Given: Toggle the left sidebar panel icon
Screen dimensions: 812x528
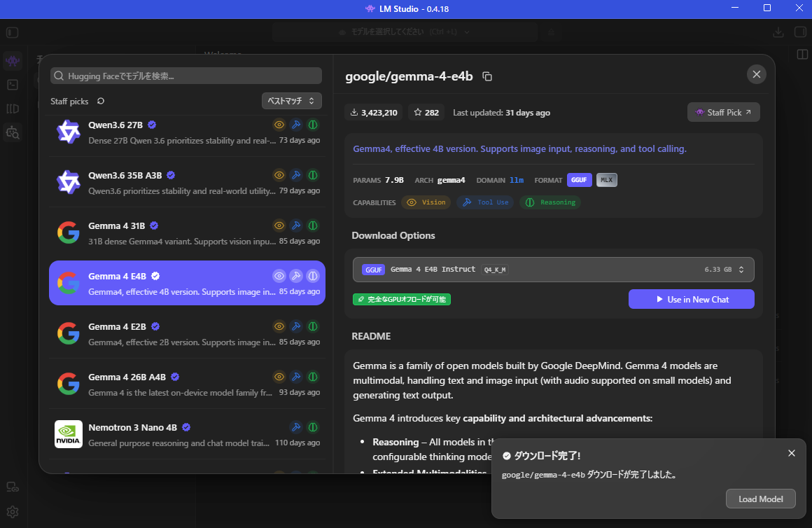Looking at the screenshot, I should (x=13, y=33).
